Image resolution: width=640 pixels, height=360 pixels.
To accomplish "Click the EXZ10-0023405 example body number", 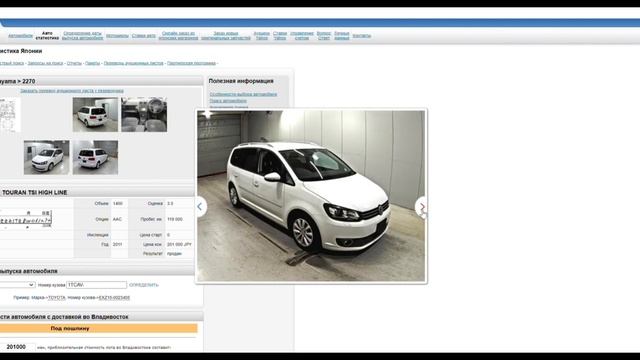I will [114, 298].
